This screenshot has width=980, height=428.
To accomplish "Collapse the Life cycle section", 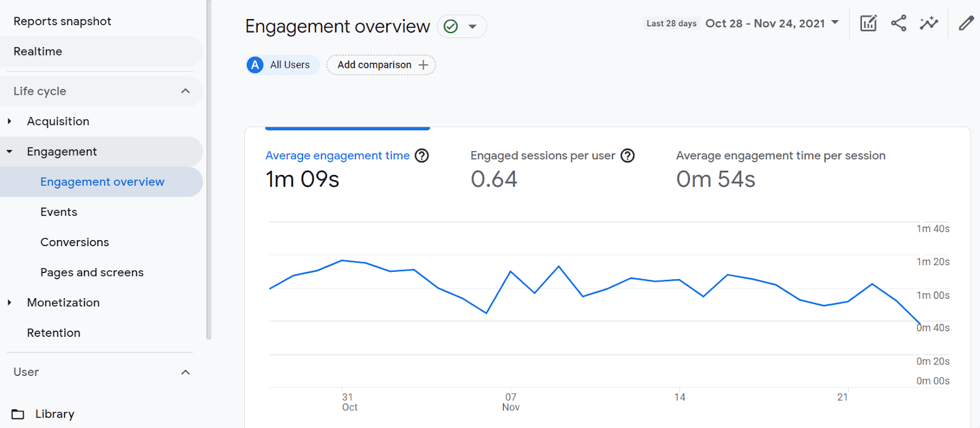I will [185, 91].
